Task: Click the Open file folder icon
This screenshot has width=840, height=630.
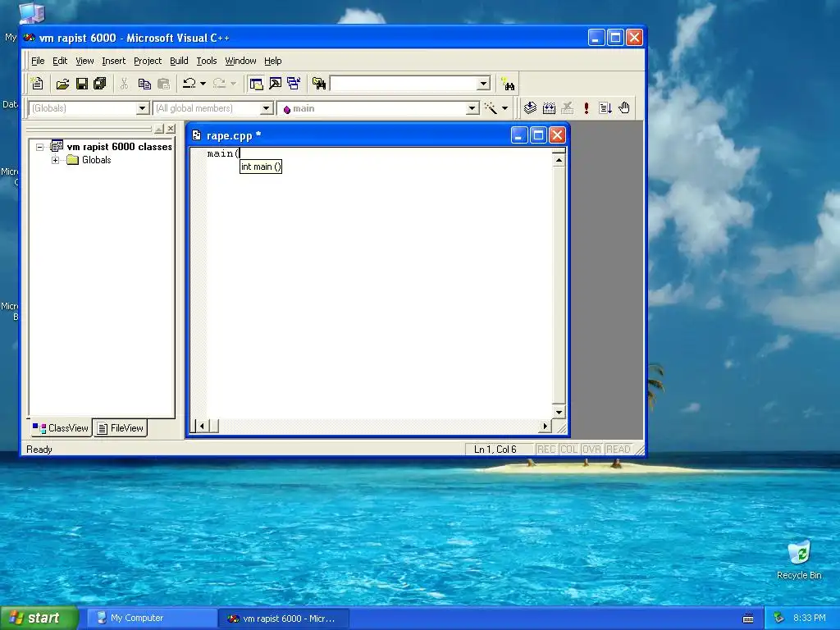Action: pyautogui.click(x=62, y=84)
